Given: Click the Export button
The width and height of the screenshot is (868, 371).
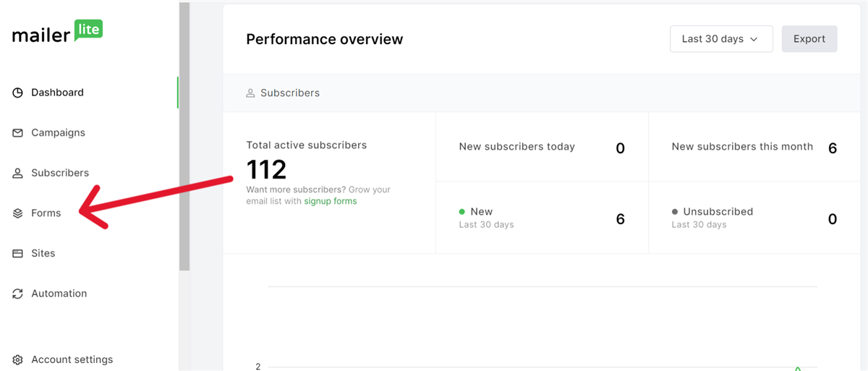Looking at the screenshot, I should click(x=809, y=39).
